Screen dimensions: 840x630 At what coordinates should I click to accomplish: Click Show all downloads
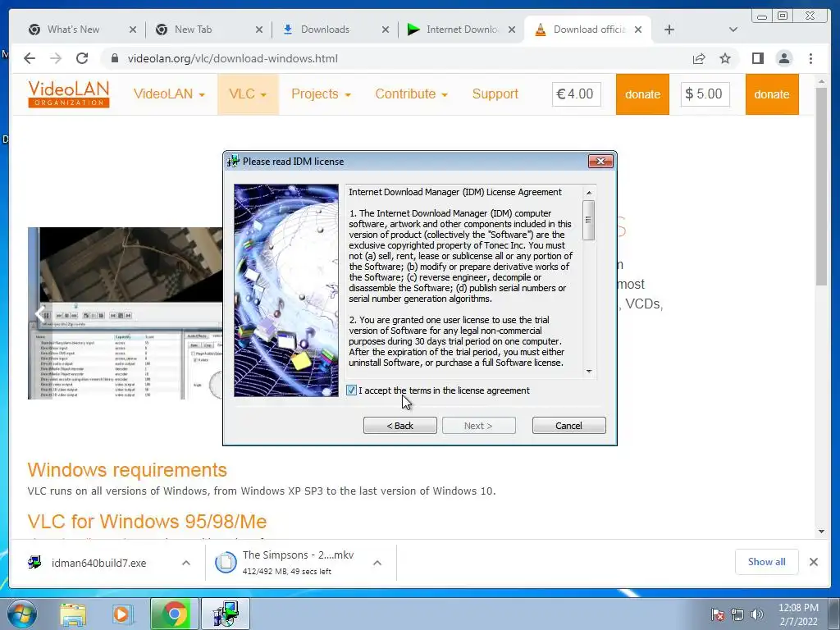click(767, 562)
